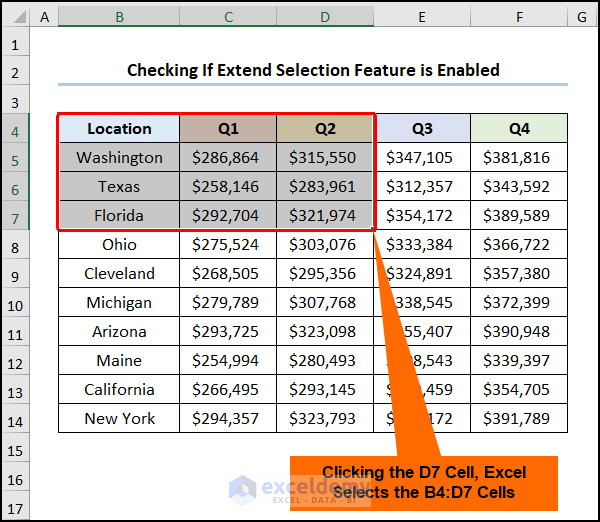Viewport: 600px width, 522px height.
Task: Select the Location header cell
Action: coord(119,128)
